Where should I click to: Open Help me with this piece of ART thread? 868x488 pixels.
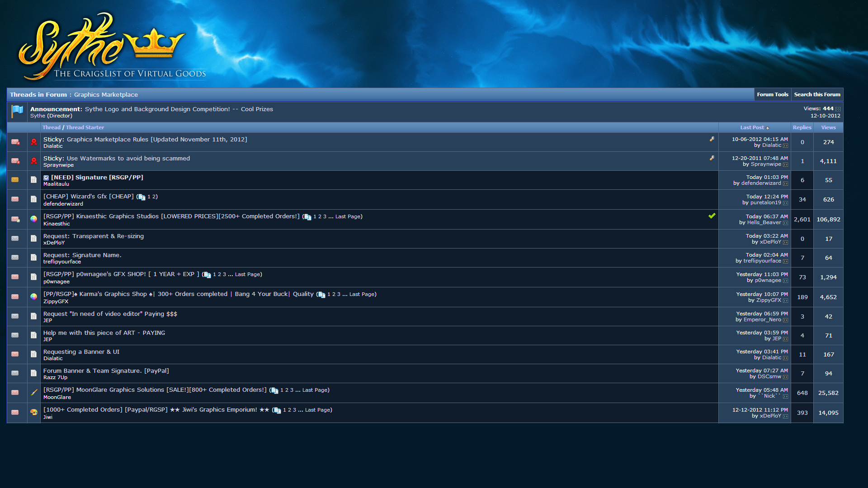click(x=104, y=333)
